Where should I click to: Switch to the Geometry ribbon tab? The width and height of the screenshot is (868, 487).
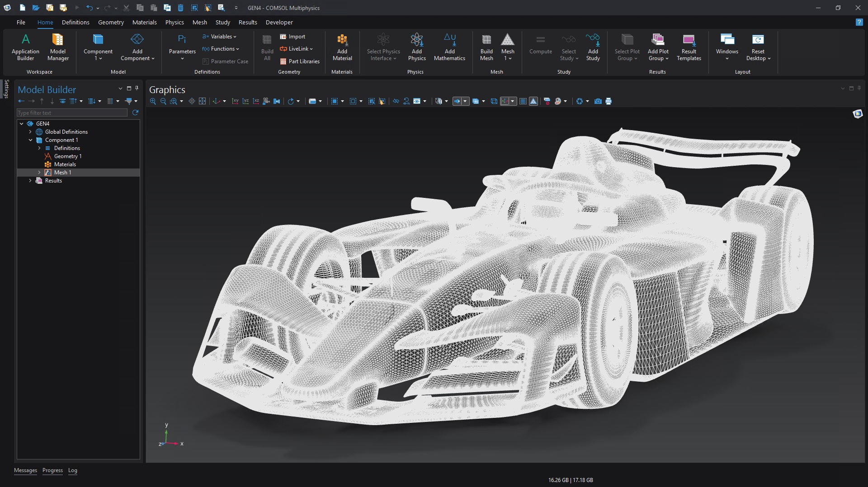[x=111, y=22]
